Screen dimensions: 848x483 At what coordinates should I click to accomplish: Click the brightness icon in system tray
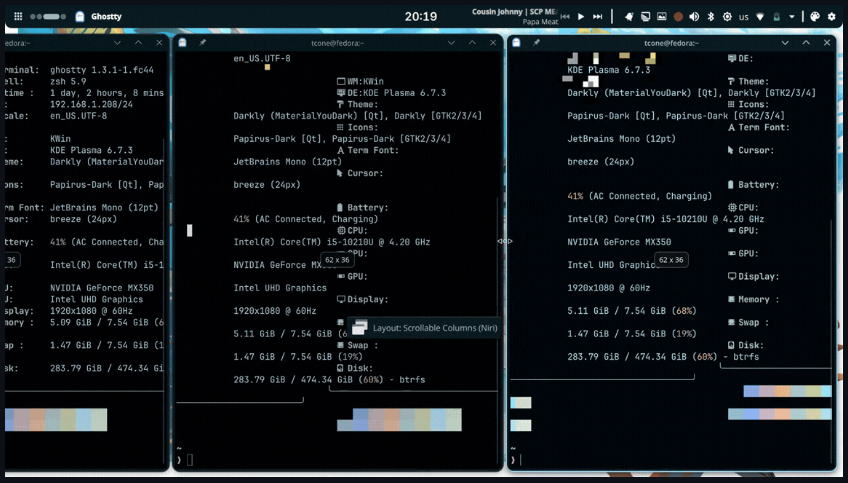click(x=727, y=17)
